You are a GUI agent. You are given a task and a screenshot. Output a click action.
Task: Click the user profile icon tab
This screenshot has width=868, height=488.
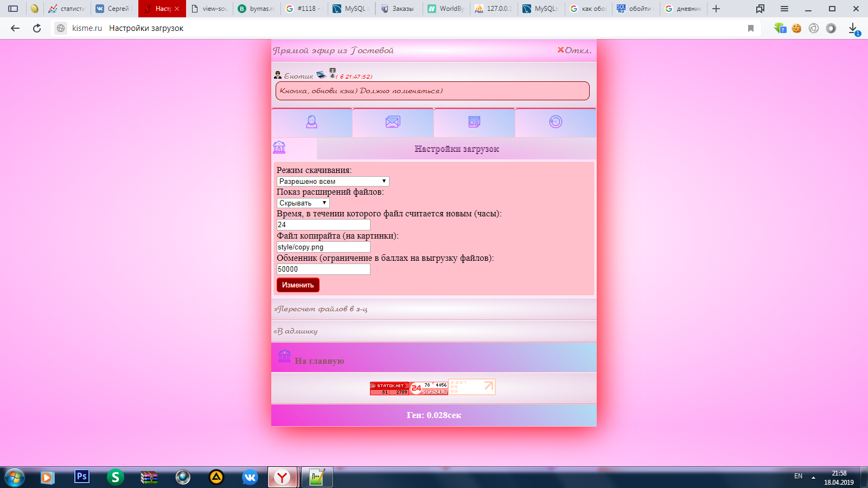pyautogui.click(x=311, y=122)
